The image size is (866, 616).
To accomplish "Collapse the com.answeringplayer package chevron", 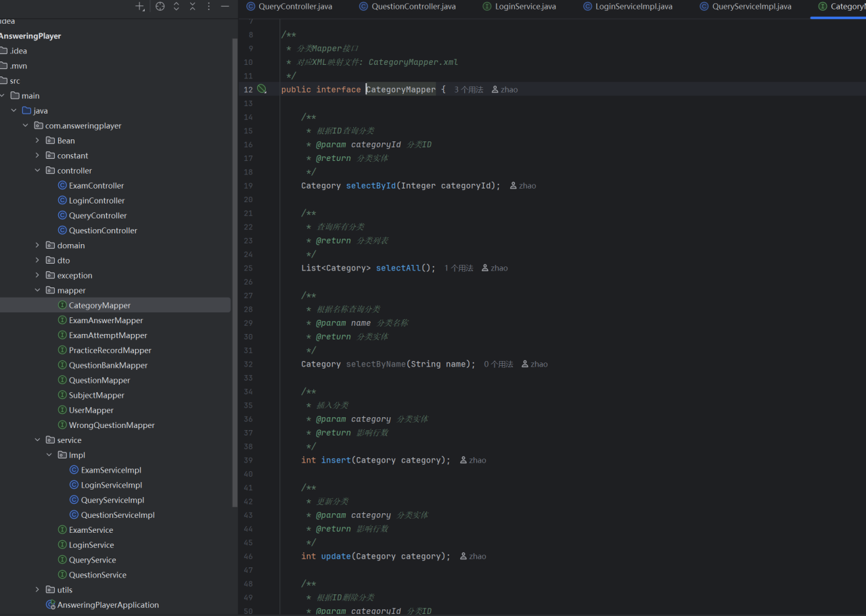I will [26, 125].
